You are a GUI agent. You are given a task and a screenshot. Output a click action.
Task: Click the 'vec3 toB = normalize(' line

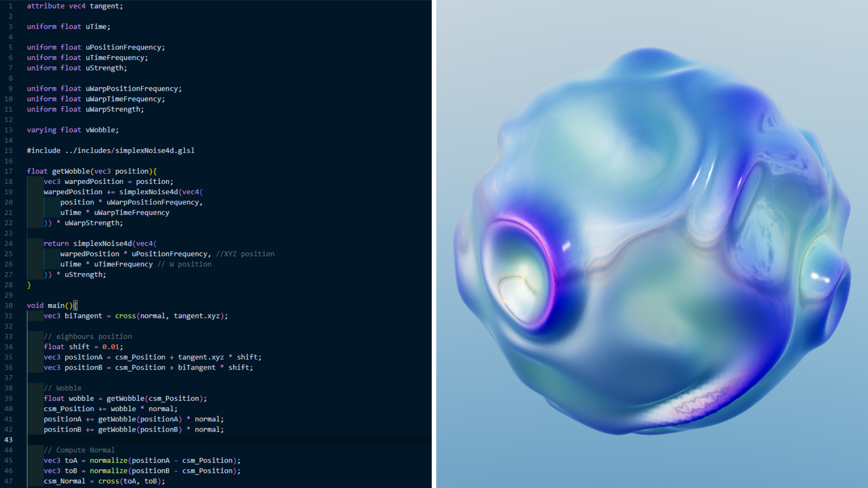[142, 471]
